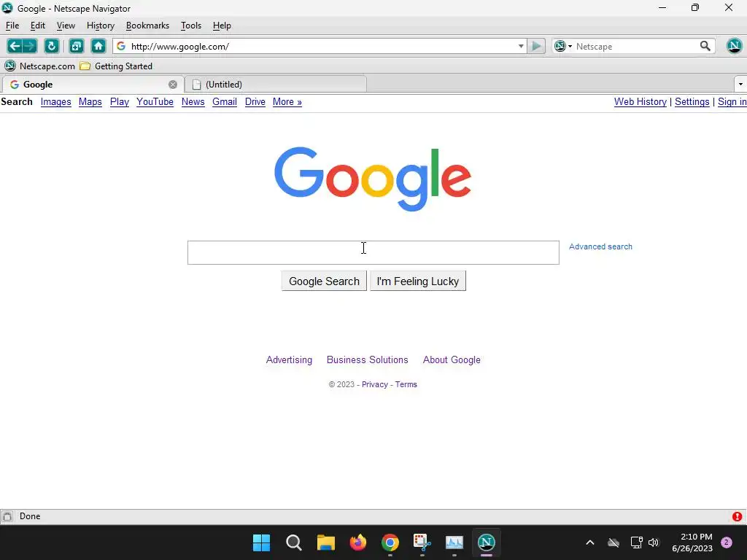Launch Google Chrome from the taskbar
Image resolution: width=747 pixels, height=560 pixels.
[390, 542]
